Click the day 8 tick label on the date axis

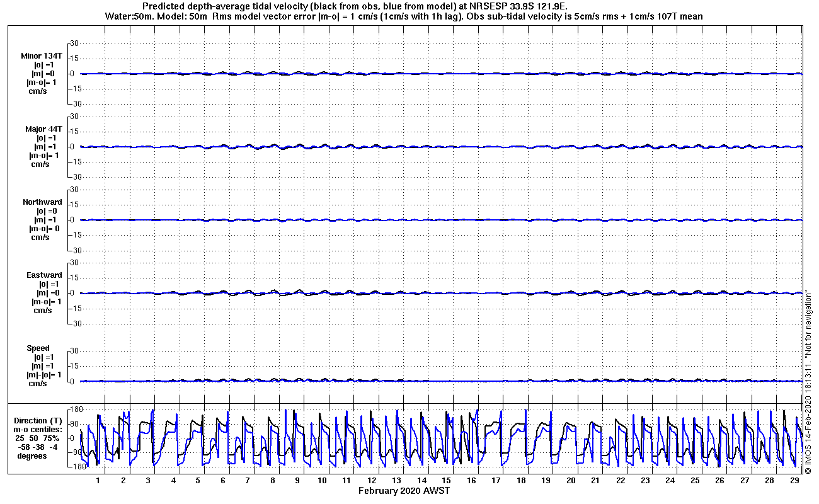point(273,481)
